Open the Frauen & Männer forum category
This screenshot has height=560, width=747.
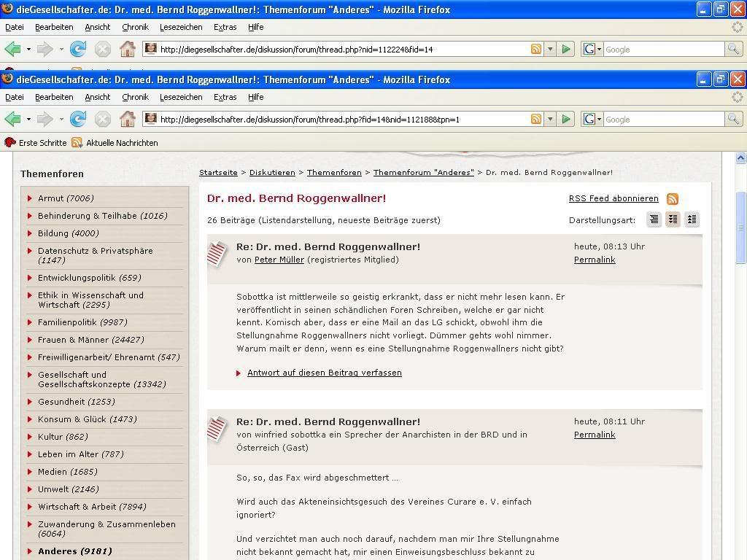pos(90,340)
